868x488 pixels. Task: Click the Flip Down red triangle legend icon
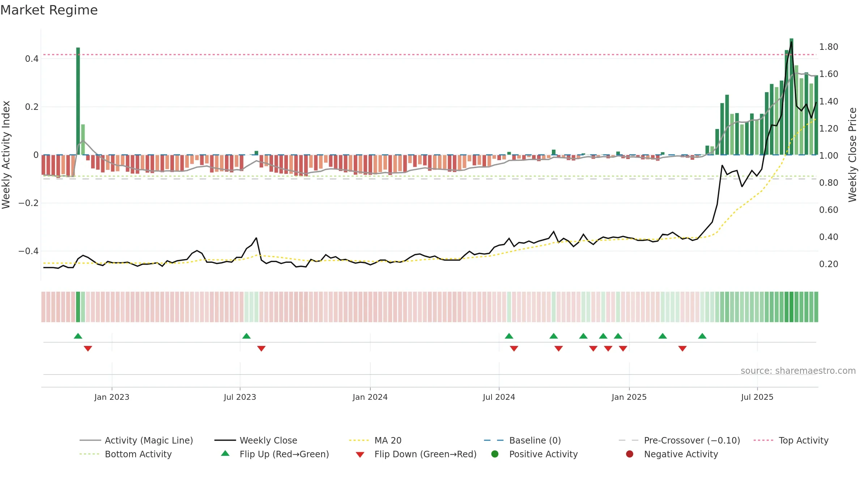coord(360,455)
